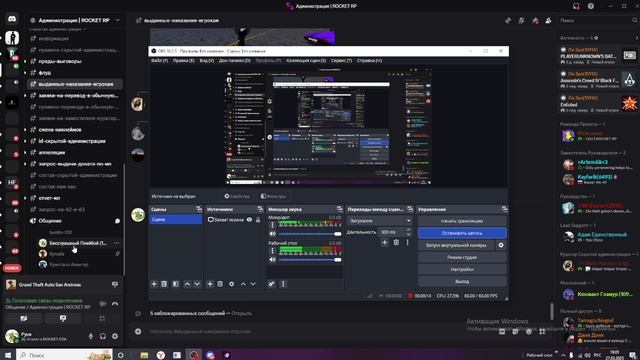The image size is (640, 360).
Task: Open the Затухание transition dropdown
Action: 380,221
